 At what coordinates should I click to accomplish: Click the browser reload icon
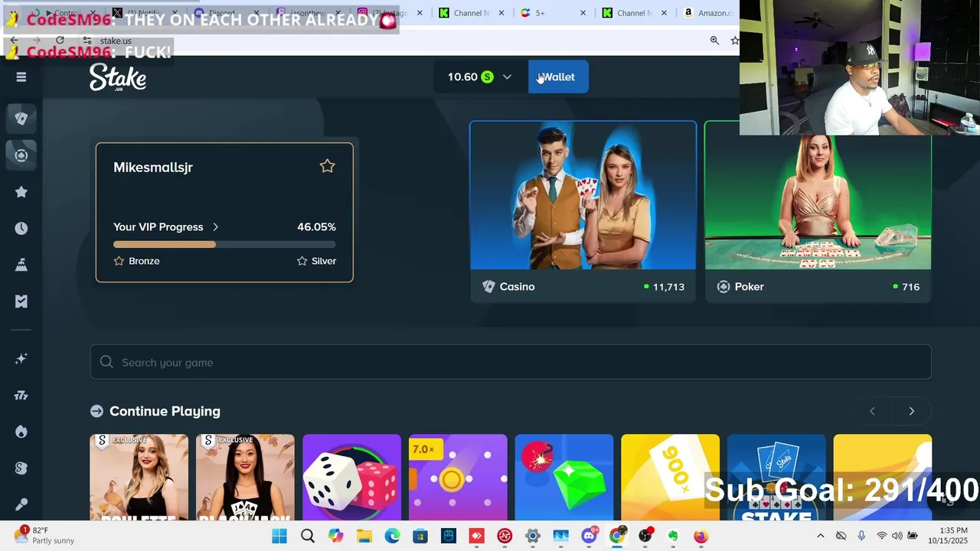[x=60, y=41]
